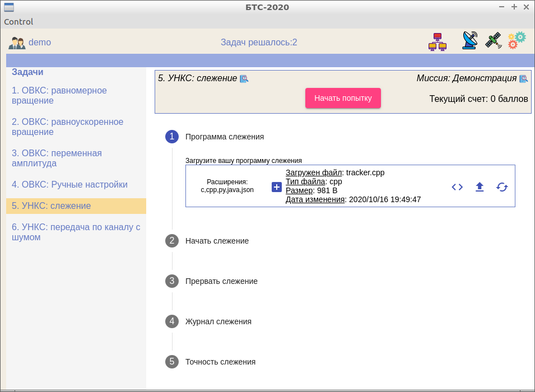Close the БТС-2020 window

(526, 7)
